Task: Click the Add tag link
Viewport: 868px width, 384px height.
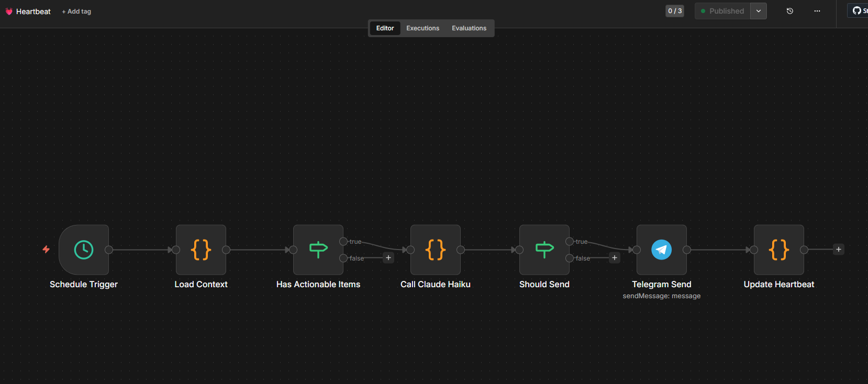Action: point(76,12)
